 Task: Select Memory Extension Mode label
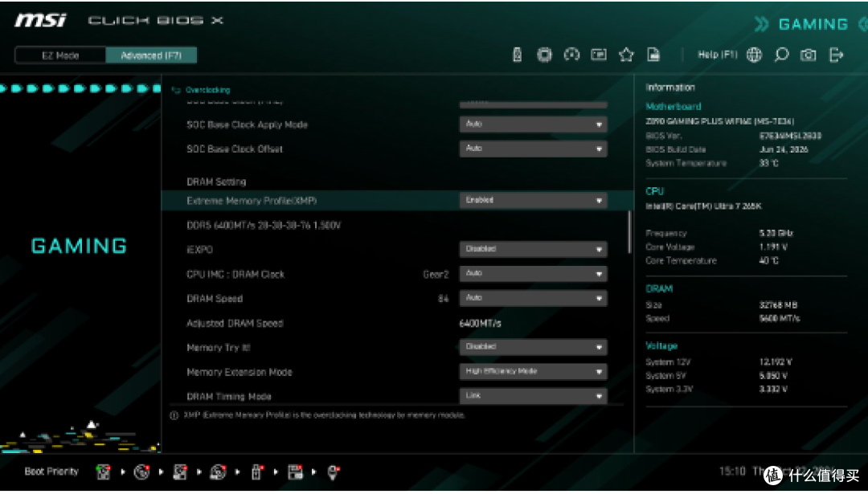click(240, 372)
